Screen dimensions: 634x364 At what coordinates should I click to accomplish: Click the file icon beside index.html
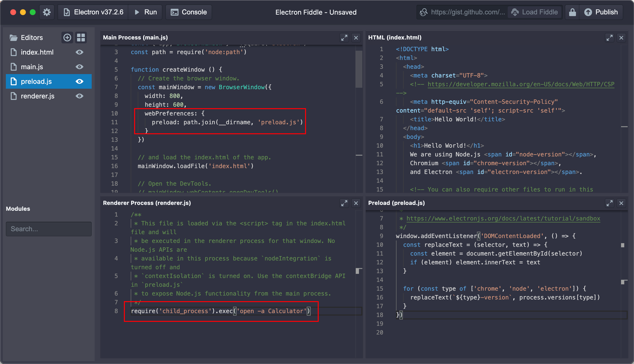click(13, 52)
